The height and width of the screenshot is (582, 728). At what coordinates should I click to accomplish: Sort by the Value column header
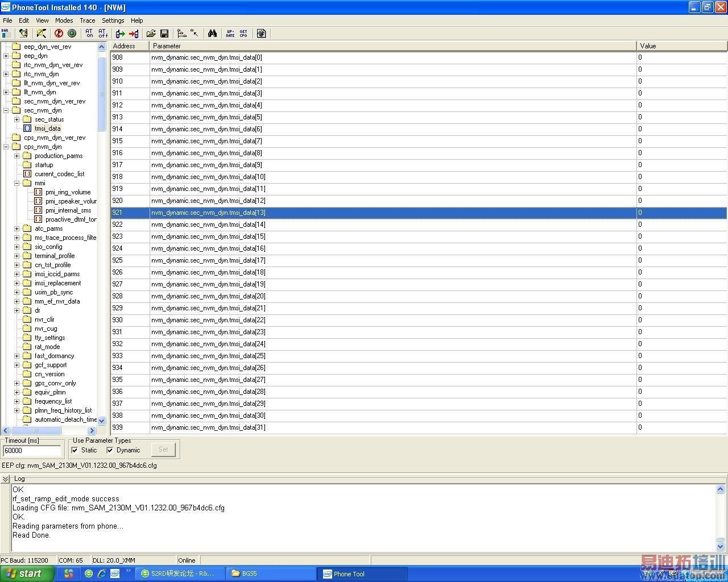point(682,46)
